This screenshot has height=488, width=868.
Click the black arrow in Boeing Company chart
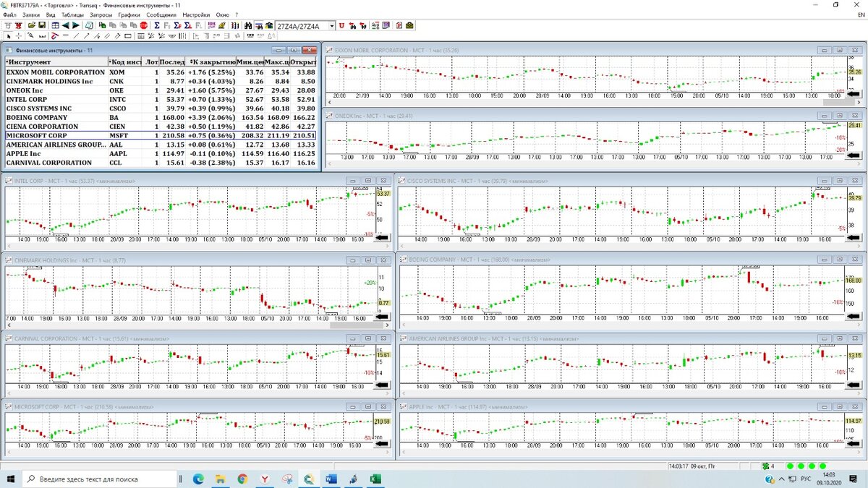point(854,315)
